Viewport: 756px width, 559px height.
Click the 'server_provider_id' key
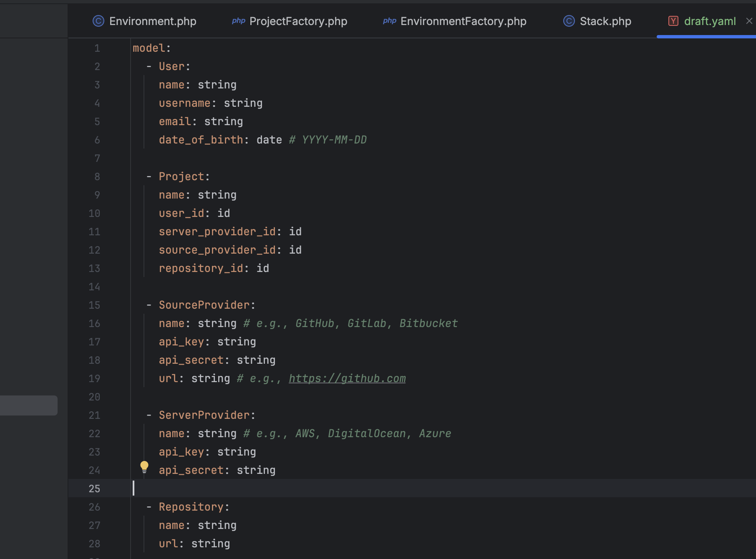coord(217,232)
